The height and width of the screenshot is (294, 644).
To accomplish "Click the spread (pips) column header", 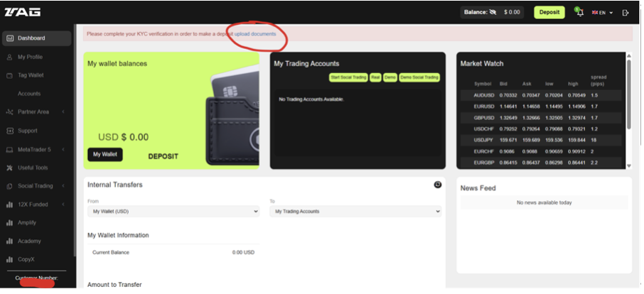I will (x=599, y=81).
